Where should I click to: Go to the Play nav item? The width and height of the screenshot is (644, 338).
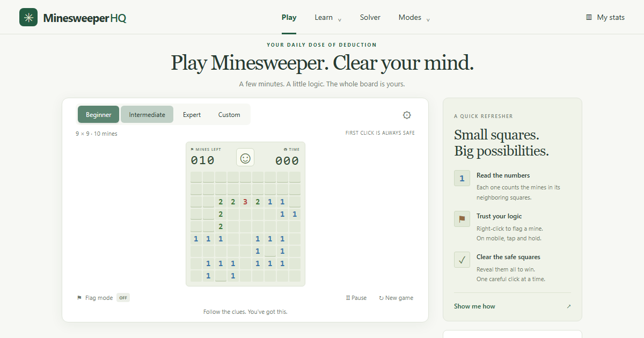pos(289,17)
